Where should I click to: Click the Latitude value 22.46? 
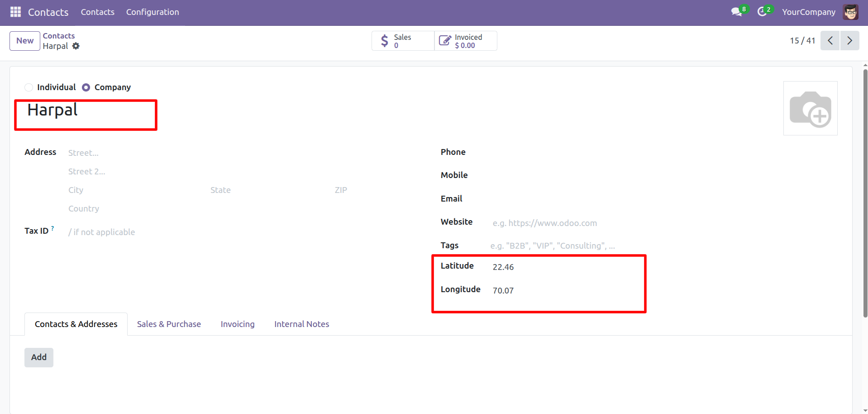(503, 267)
